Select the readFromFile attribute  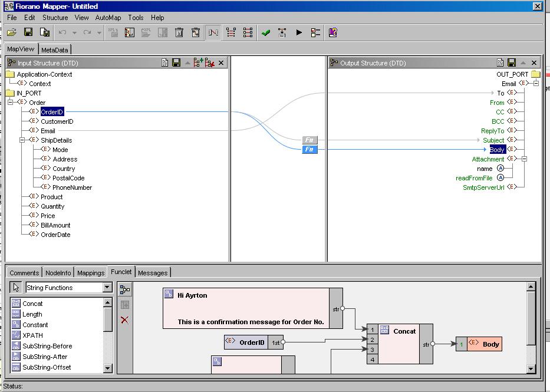click(474, 178)
